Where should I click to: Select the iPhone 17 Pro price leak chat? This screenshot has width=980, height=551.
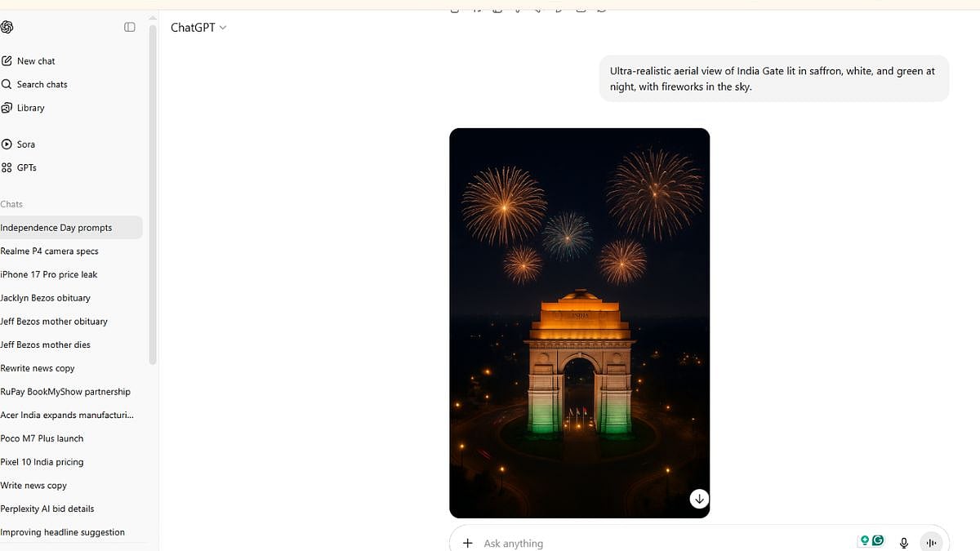point(49,274)
